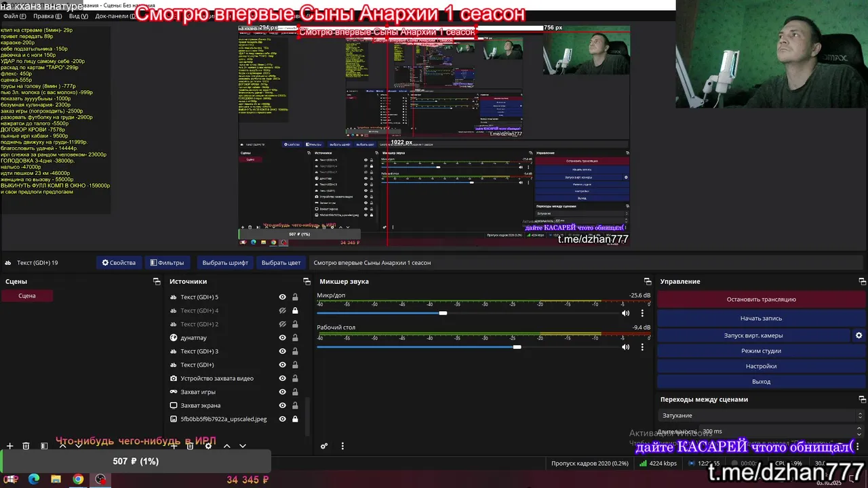
Task: Hide the Захват игры source
Action: [283, 392]
